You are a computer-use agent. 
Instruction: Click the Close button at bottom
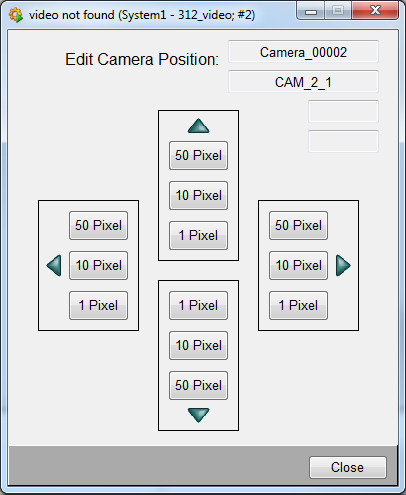click(348, 467)
